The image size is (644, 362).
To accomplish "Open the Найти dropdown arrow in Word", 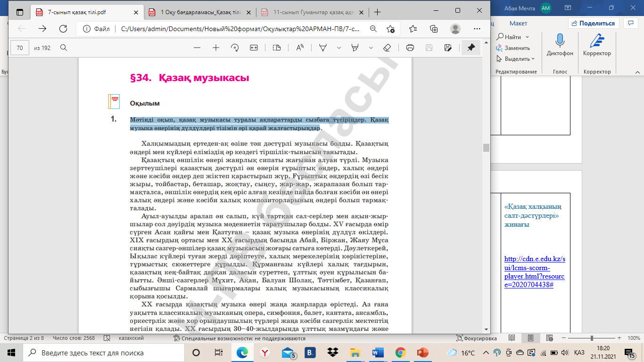I will [527, 37].
